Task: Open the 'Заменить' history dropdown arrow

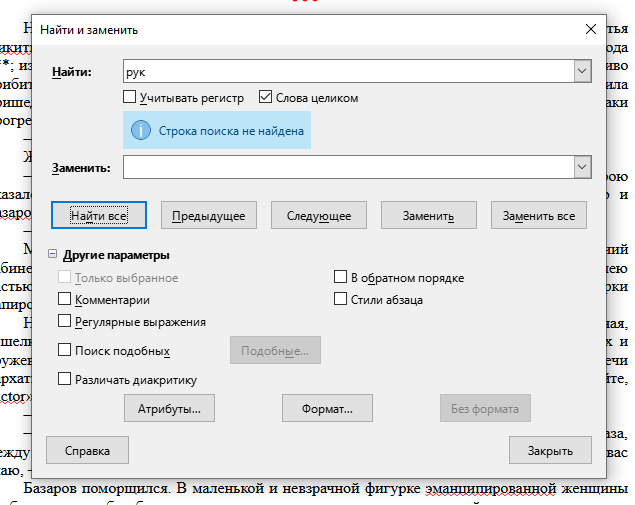Action: 580,167
